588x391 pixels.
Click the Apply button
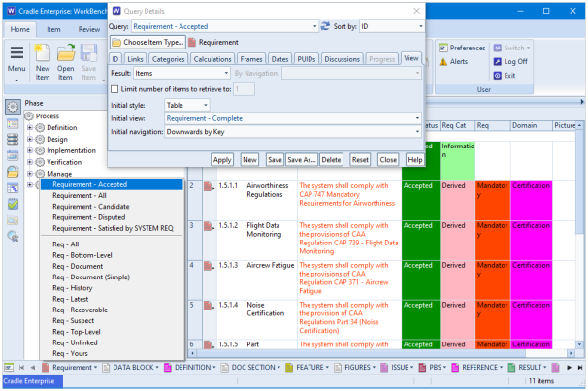pyautogui.click(x=222, y=160)
